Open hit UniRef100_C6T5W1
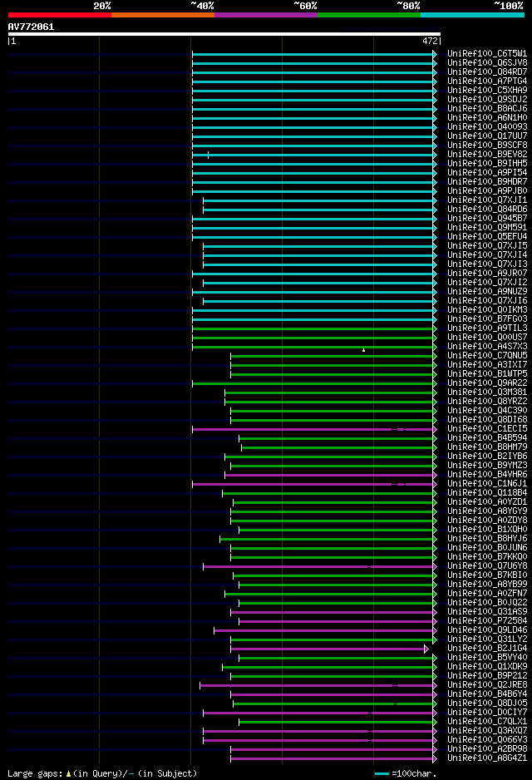Viewport: 532px width, 780px height. coord(487,53)
